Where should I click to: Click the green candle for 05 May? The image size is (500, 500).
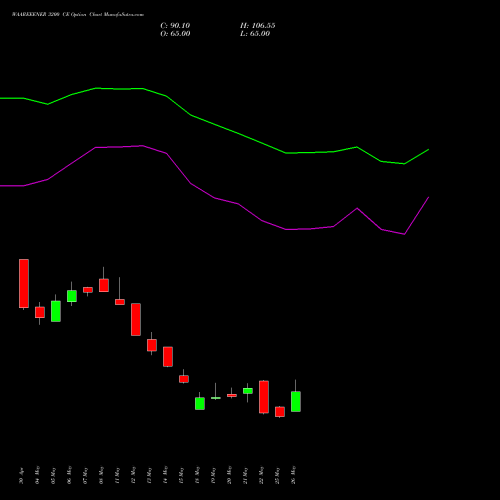click(x=56, y=311)
